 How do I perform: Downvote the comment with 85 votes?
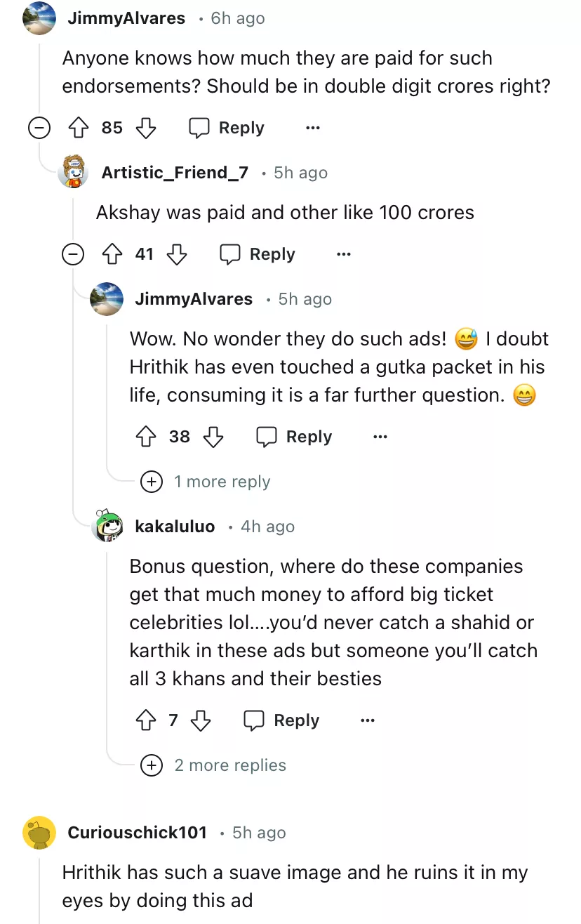click(145, 128)
